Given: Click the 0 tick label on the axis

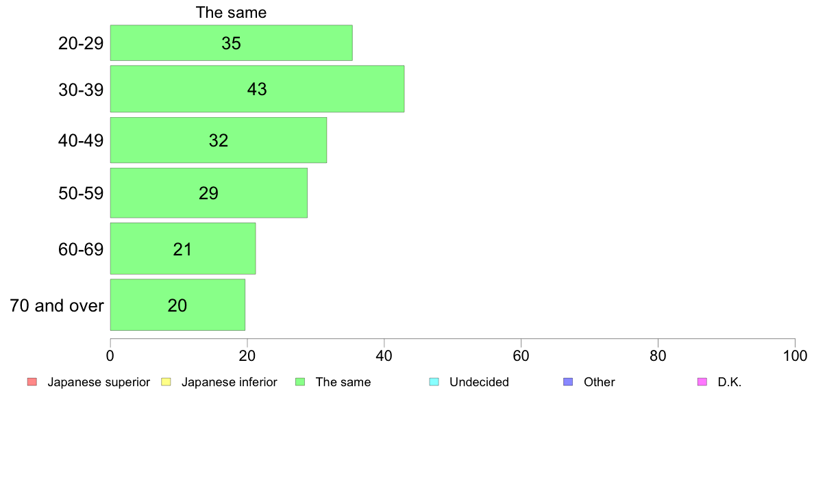Looking at the screenshot, I should 110,355.
